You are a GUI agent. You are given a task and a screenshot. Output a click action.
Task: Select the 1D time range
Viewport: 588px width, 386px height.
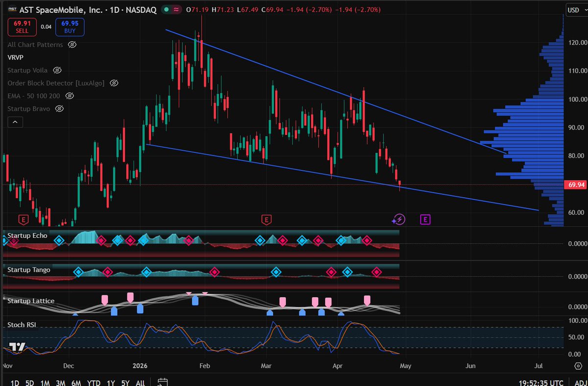click(15, 383)
